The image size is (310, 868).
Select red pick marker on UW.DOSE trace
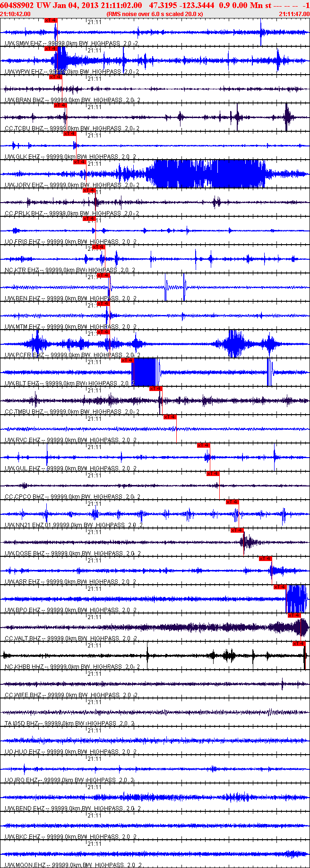(237, 530)
